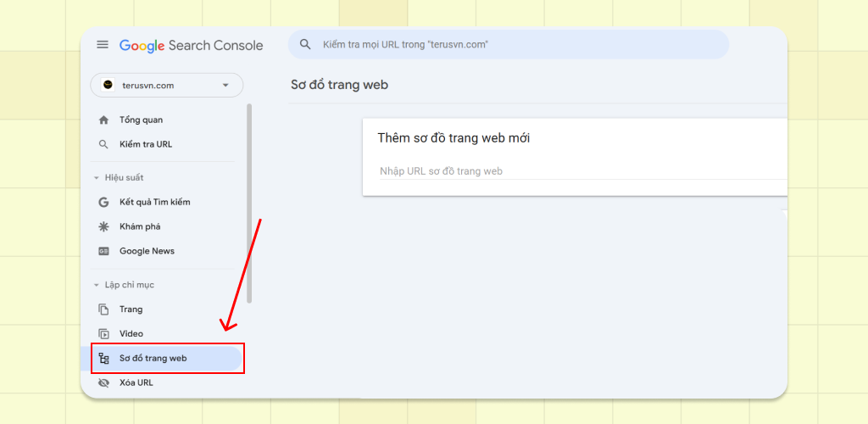Click the Kiểm tra URL magnifier icon

pos(103,144)
